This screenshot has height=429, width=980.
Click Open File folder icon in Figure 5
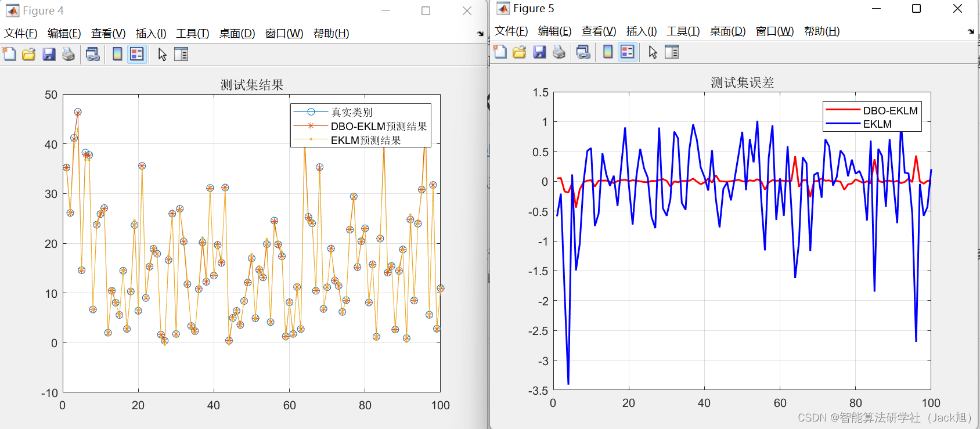point(520,52)
